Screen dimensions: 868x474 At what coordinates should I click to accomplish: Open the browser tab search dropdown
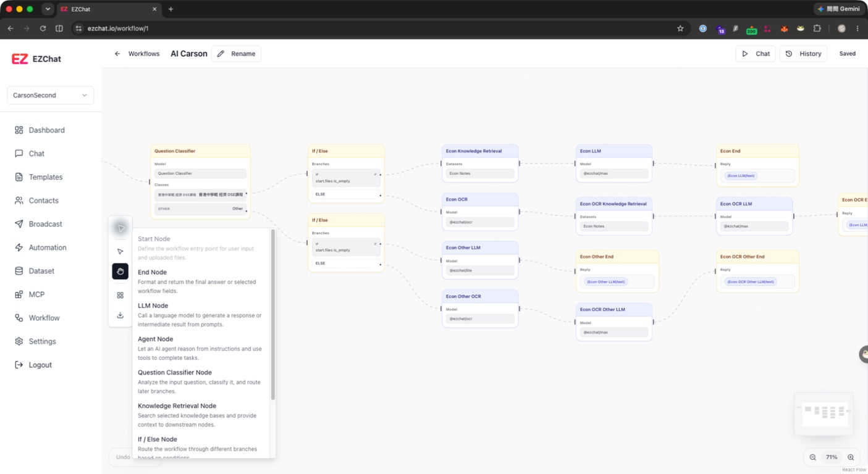48,9
